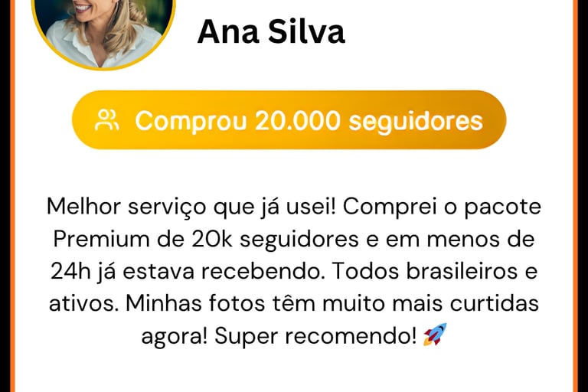
Task: Click the word seguidores in the yellow badge
Action: [416, 122]
